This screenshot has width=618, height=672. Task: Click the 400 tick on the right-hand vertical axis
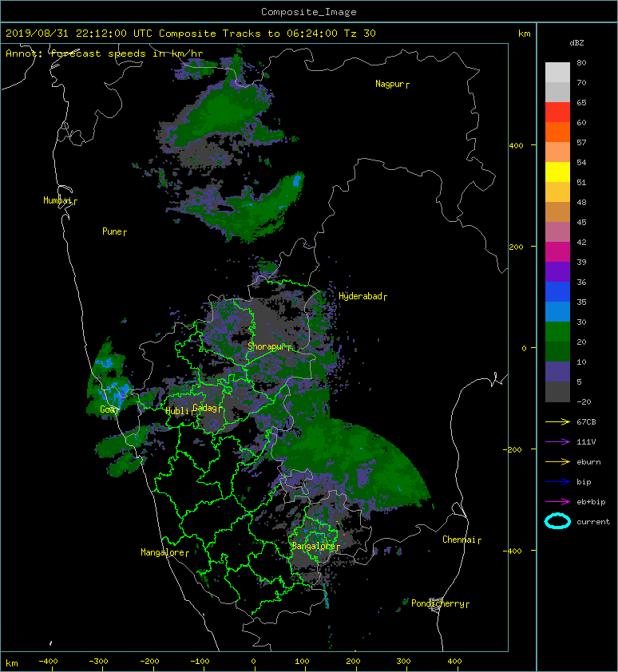point(517,146)
